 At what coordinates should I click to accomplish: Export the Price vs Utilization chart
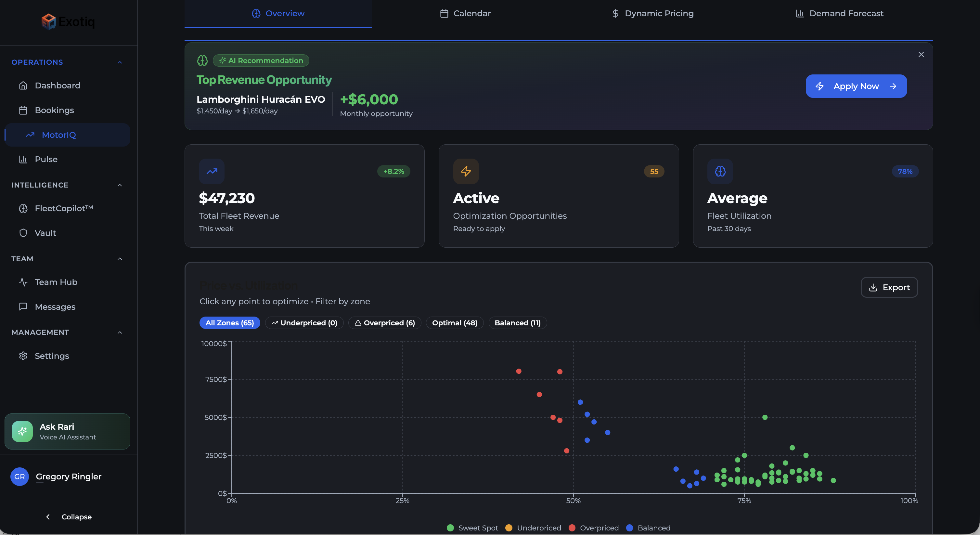point(889,287)
